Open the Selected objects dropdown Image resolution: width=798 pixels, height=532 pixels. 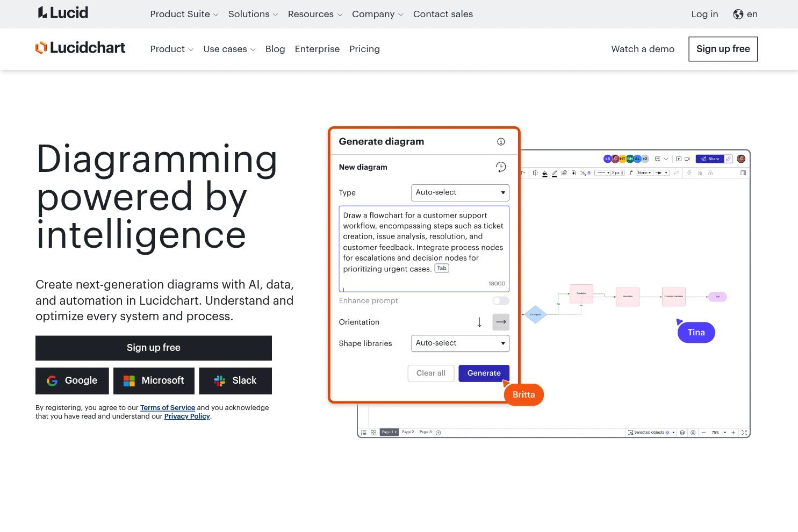point(651,433)
